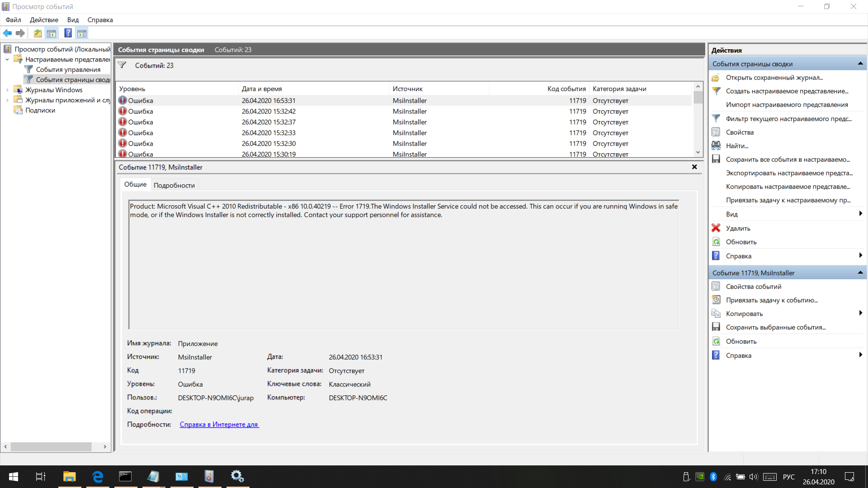This screenshot has height=488, width=868.
Task: Collapse the Событие 11719 actions section
Action: (x=860, y=272)
